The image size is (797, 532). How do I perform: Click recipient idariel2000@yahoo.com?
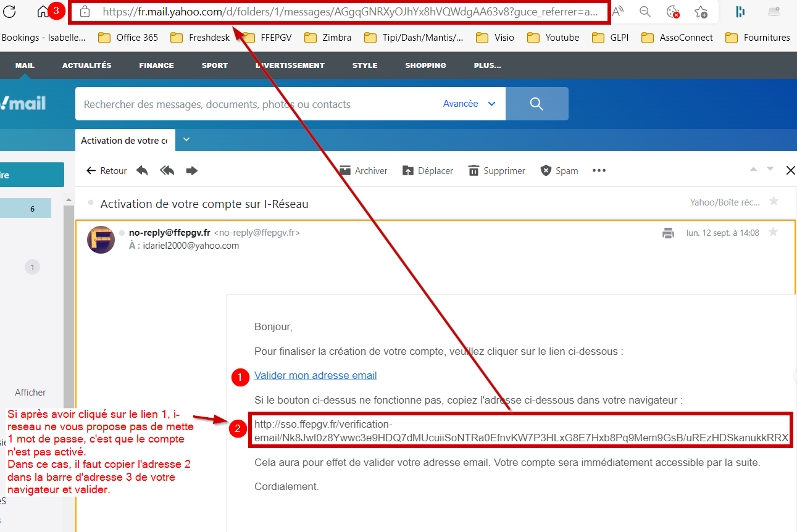tap(190, 246)
